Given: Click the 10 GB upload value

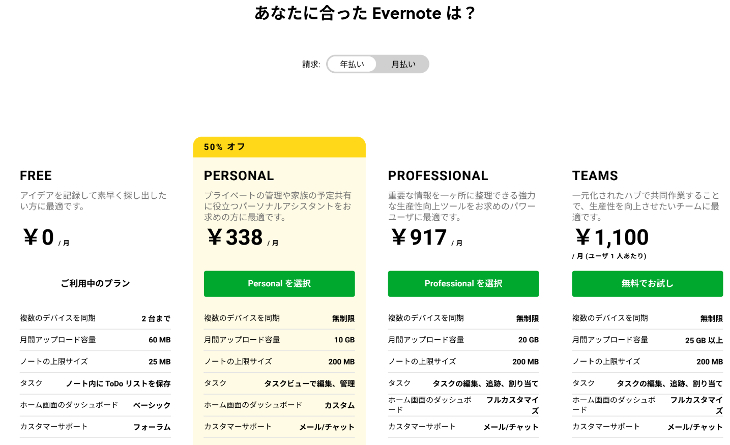Looking at the screenshot, I should coord(344,340).
